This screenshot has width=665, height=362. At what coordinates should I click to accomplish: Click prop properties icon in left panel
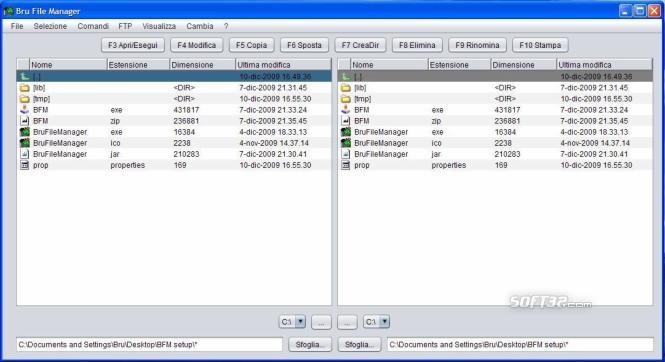[x=25, y=165]
